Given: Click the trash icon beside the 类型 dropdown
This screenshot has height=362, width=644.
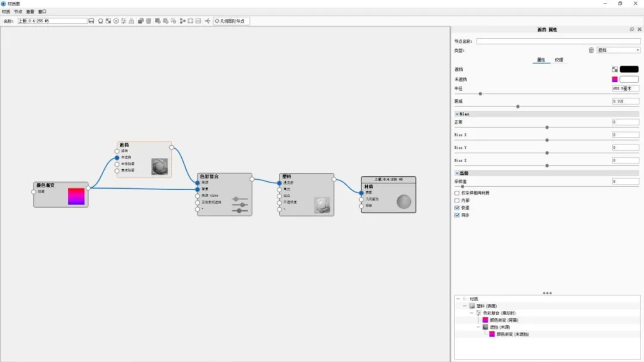Looking at the screenshot, I should pyautogui.click(x=591, y=50).
